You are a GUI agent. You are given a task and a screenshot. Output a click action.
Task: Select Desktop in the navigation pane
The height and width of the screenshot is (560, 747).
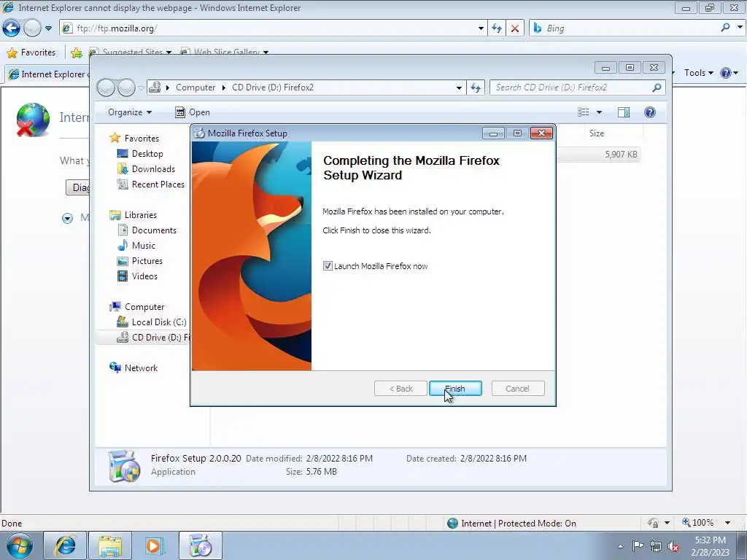tap(147, 154)
